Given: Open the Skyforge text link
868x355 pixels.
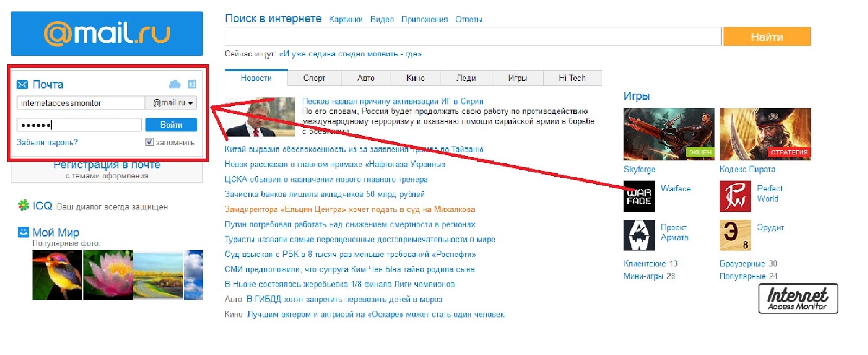Looking at the screenshot, I should click(x=640, y=169).
